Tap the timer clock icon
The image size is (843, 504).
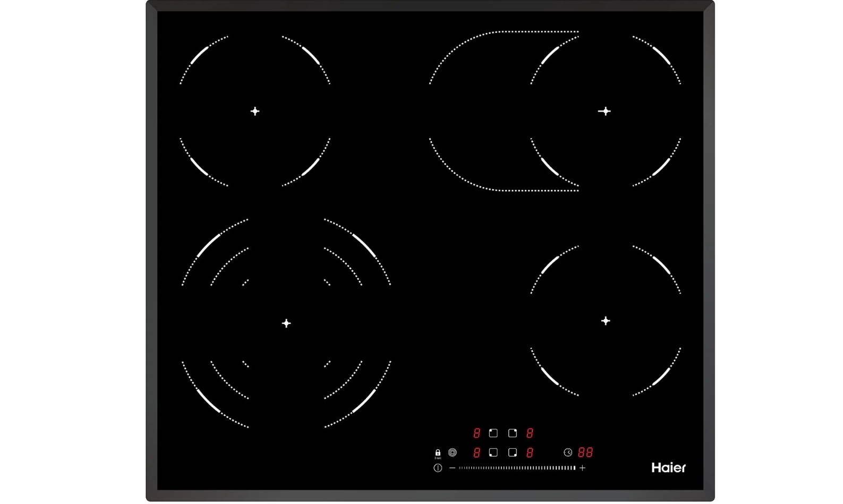pyautogui.click(x=568, y=452)
